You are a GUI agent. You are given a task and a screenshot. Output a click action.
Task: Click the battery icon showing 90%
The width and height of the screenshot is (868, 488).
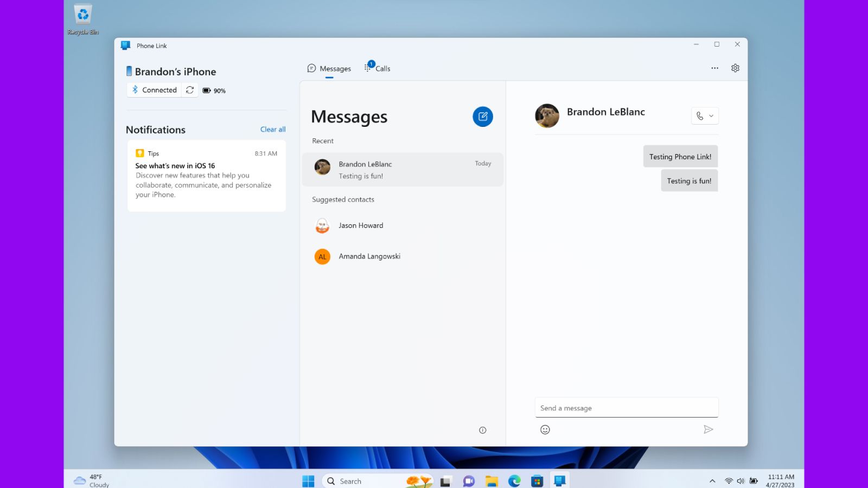(x=206, y=91)
